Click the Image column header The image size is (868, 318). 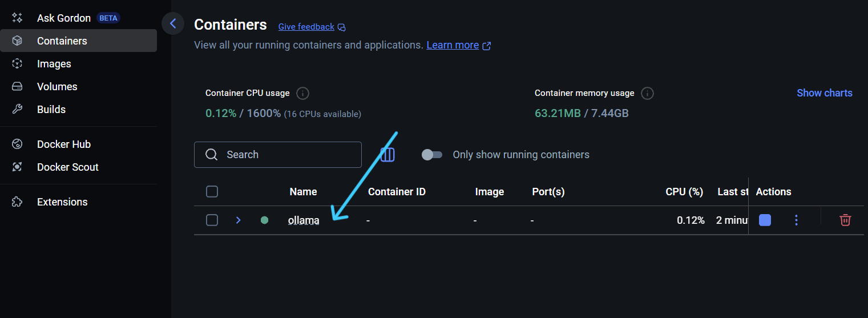tap(490, 192)
